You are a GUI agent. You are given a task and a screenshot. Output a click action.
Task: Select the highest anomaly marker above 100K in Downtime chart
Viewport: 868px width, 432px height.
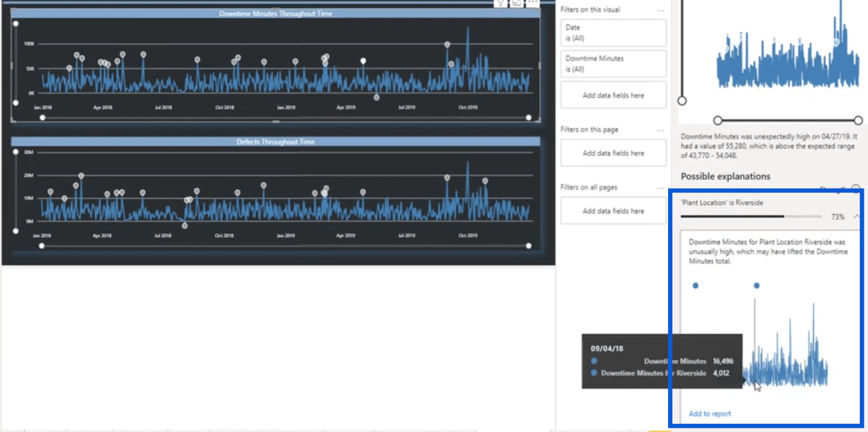(x=447, y=45)
